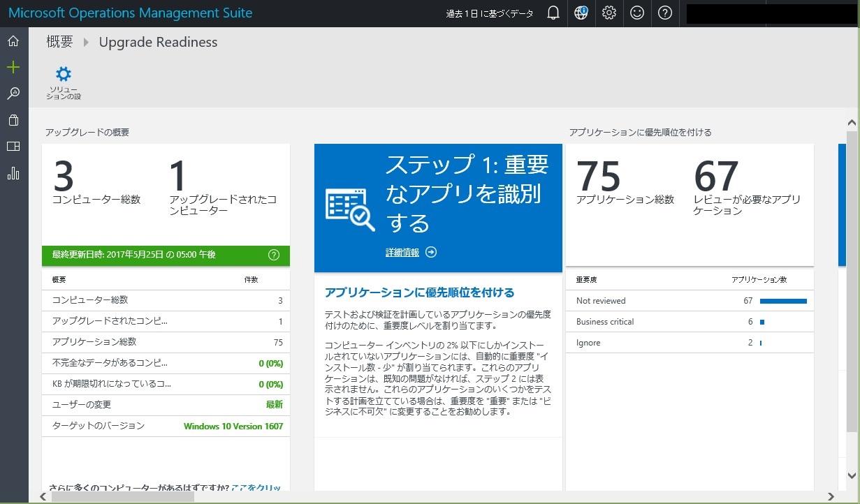Open ソリューションの設定 gear icon
Viewport: 860px width, 504px height.
(64, 73)
